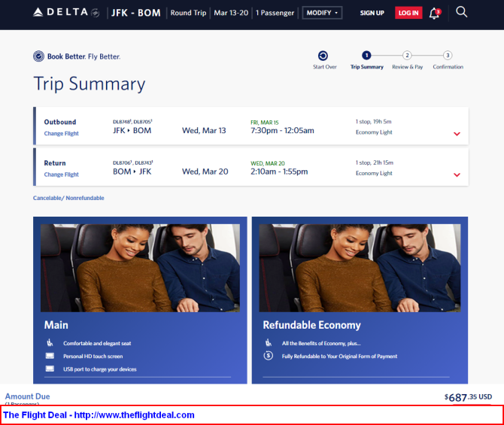
Task: Expand the Outbound flight details chevron
Action: tap(457, 134)
